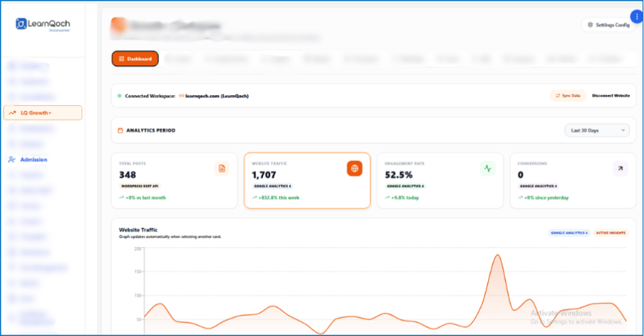The image size is (644, 336).
Task: Click '+9.8% today' text
Action: pos(405,198)
